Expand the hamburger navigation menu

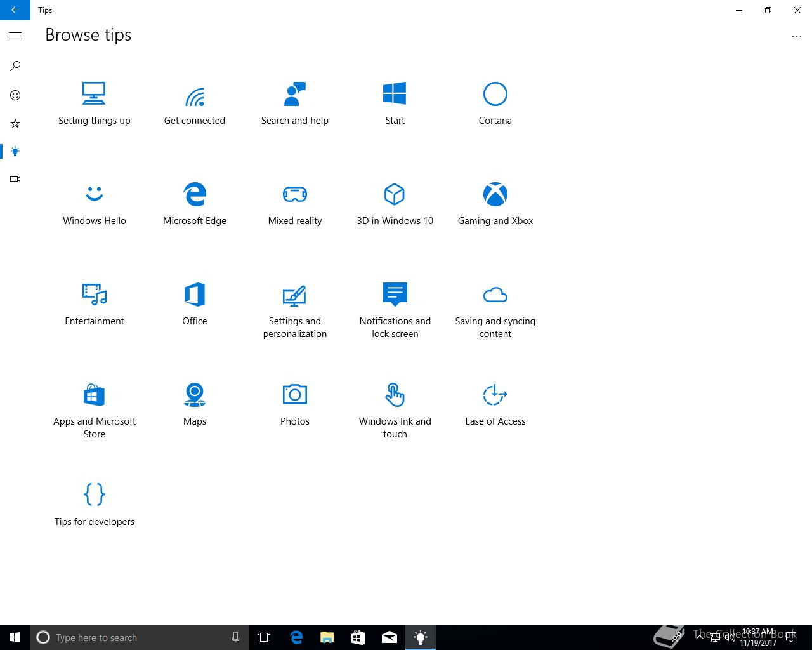pos(15,36)
